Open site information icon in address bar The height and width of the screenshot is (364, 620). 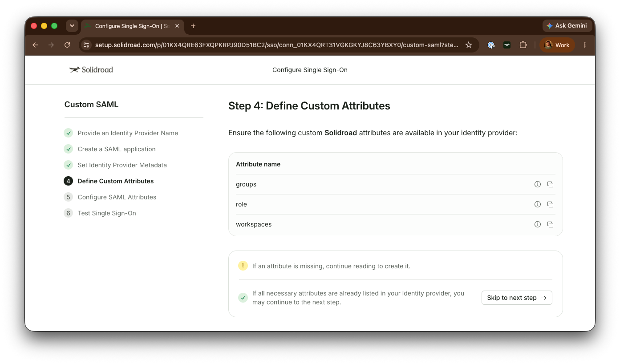pos(87,45)
